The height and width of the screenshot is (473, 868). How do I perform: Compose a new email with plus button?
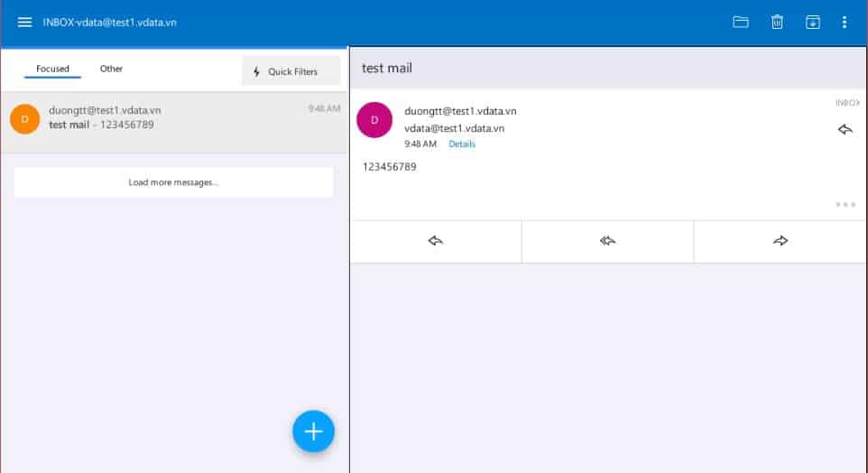point(313,431)
